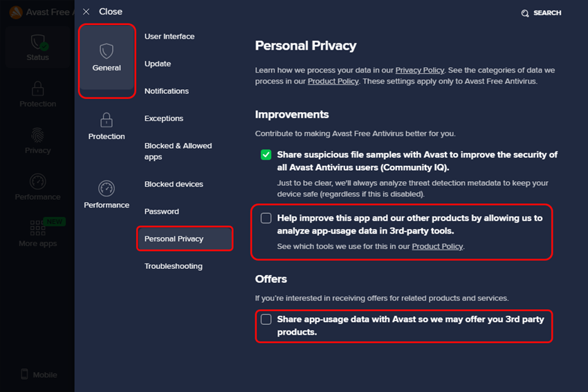Select Notifications in settings menu

[x=167, y=91]
